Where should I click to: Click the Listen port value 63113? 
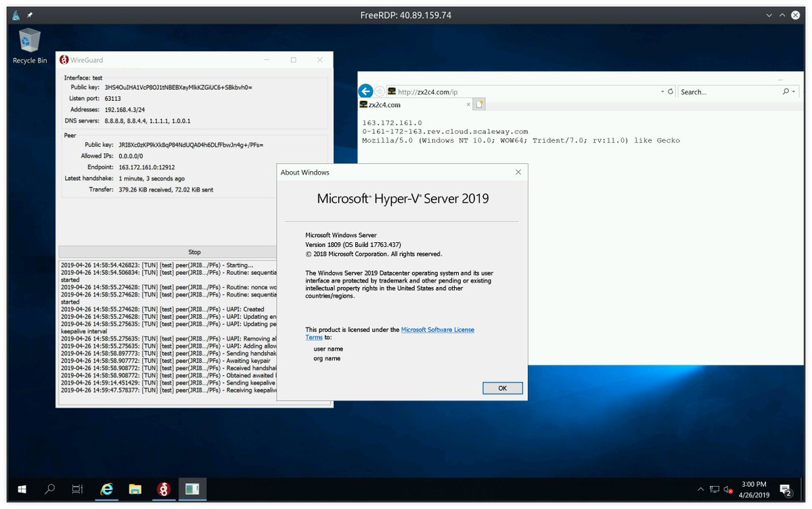tap(114, 98)
